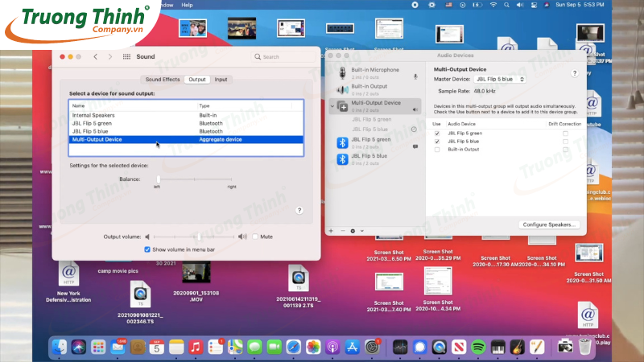
Task: Go back in Sound preferences window
Action: click(96, 56)
